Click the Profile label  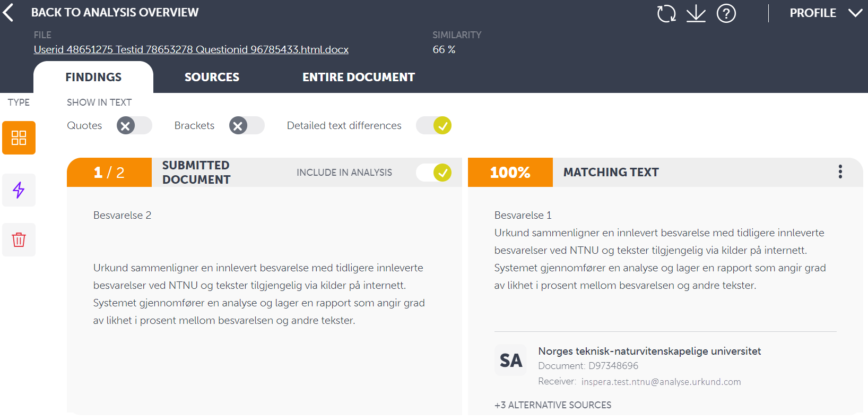(813, 13)
